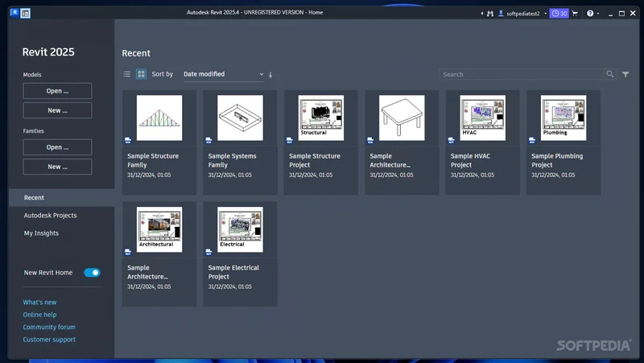Open the filter funnel icon
The image size is (644, 363).
625,74
